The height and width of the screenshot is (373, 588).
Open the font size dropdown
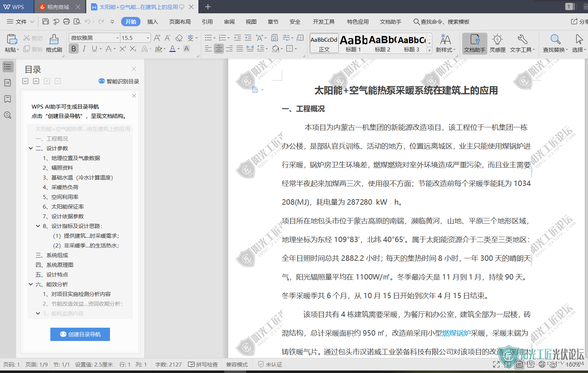coord(148,38)
